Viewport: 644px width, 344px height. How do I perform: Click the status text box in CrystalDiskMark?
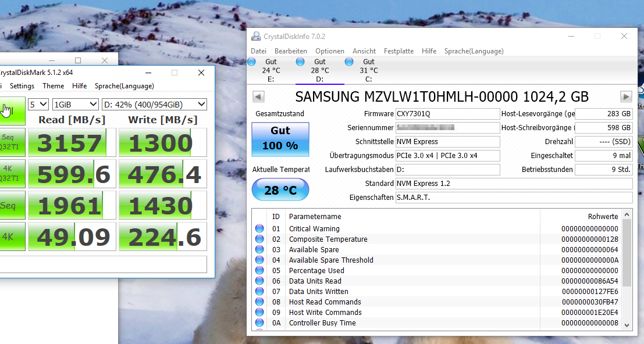coord(103,264)
